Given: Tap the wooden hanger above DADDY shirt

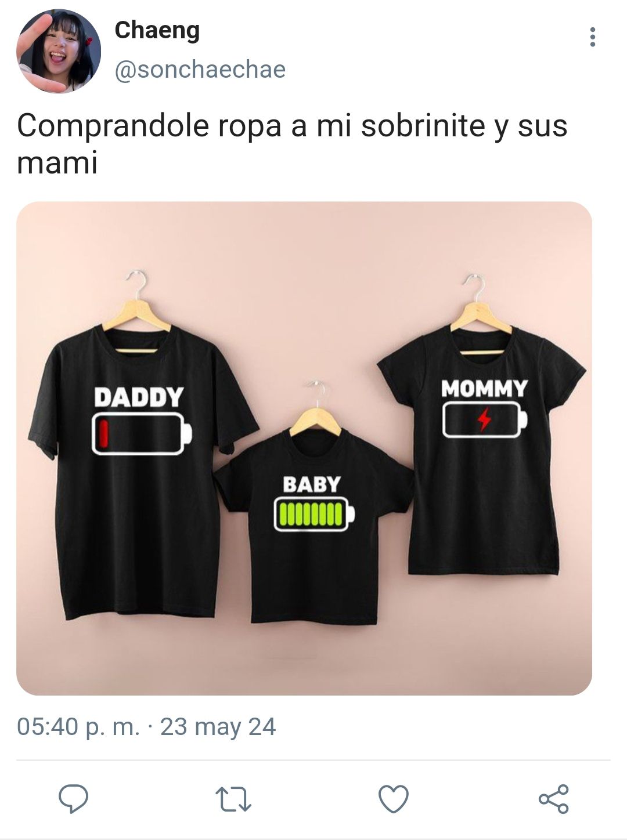Looking at the screenshot, I should point(136,310).
